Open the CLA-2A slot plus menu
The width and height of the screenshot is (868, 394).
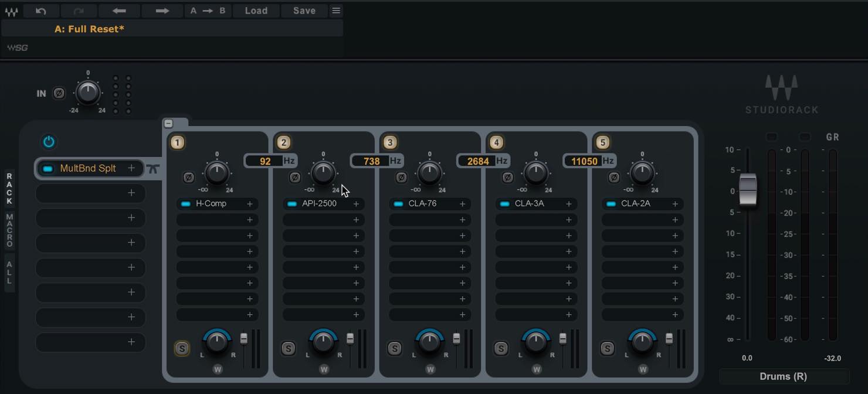(675, 204)
